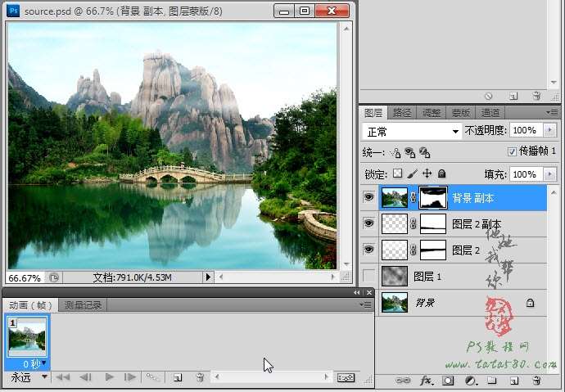This screenshot has width=565, height=392.
Task: Open the 填充 fill slider arrow
Action: (550, 174)
